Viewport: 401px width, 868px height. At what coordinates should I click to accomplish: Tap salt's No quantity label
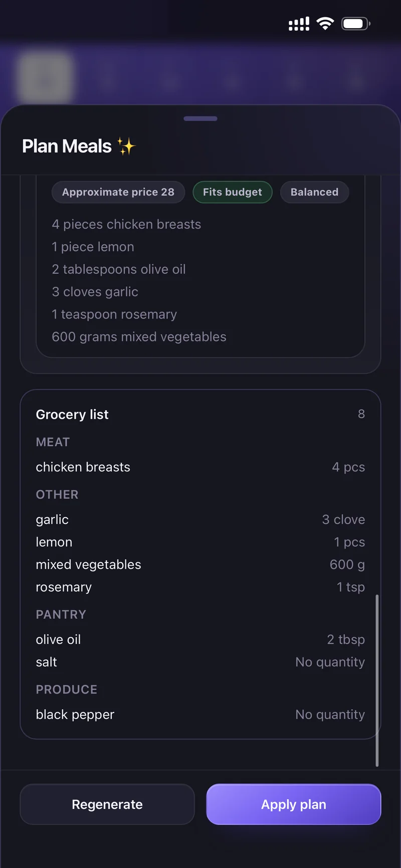(x=330, y=662)
